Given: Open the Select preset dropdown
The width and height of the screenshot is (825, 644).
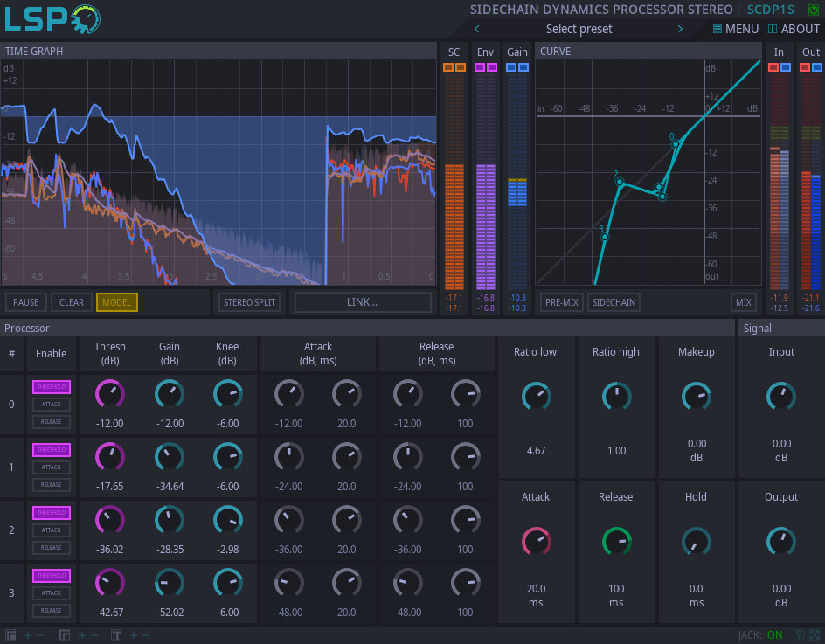Looking at the screenshot, I should click(579, 29).
